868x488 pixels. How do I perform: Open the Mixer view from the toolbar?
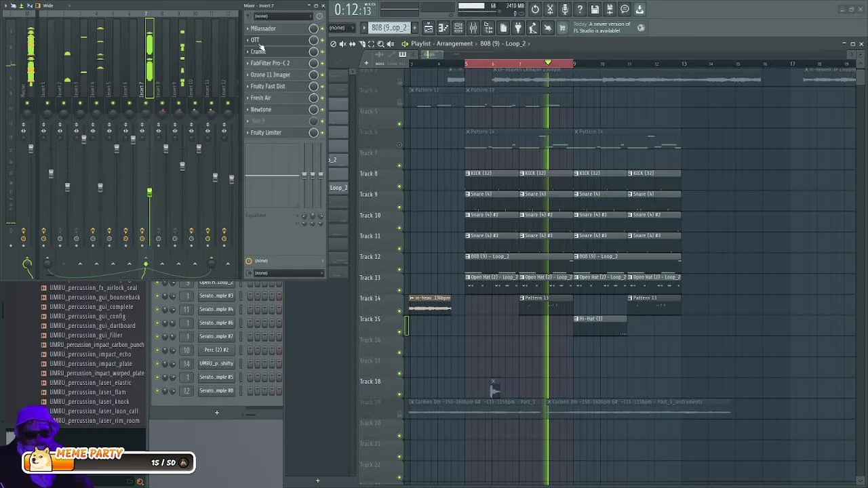(x=473, y=28)
